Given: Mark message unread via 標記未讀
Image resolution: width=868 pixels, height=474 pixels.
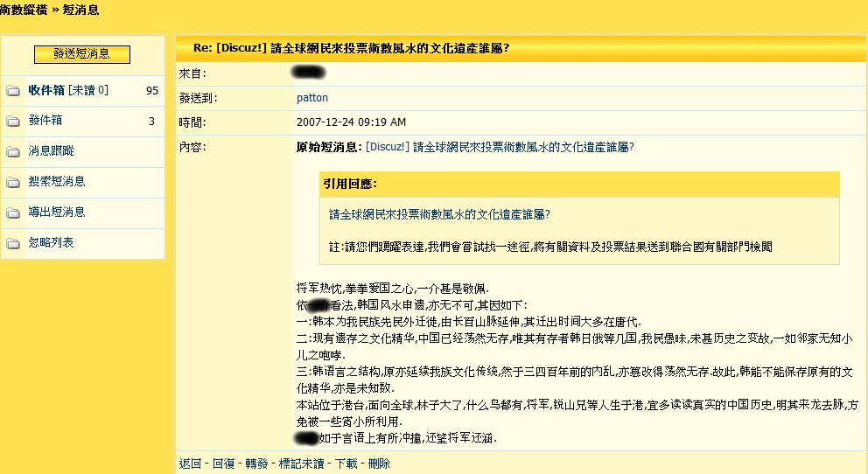Looking at the screenshot, I should click(301, 464).
